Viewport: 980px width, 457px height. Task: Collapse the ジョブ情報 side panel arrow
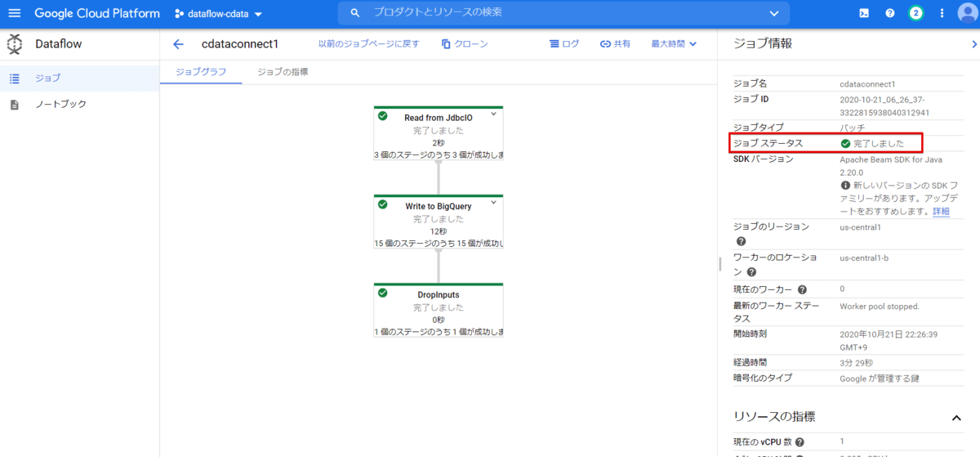(x=974, y=44)
